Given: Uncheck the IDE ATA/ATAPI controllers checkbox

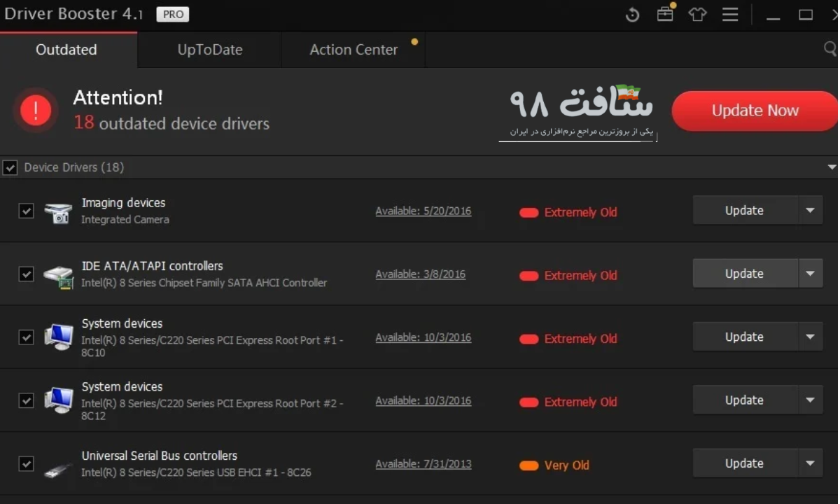Looking at the screenshot, I should click(26, 274).
